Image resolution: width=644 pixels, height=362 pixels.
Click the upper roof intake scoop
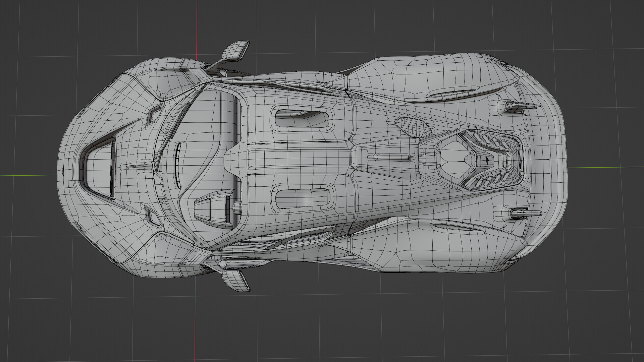click(x=302, y=119)
